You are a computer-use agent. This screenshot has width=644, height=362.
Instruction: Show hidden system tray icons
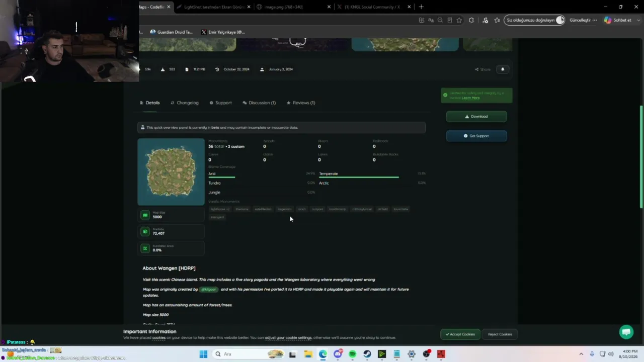tap(581, 354)
